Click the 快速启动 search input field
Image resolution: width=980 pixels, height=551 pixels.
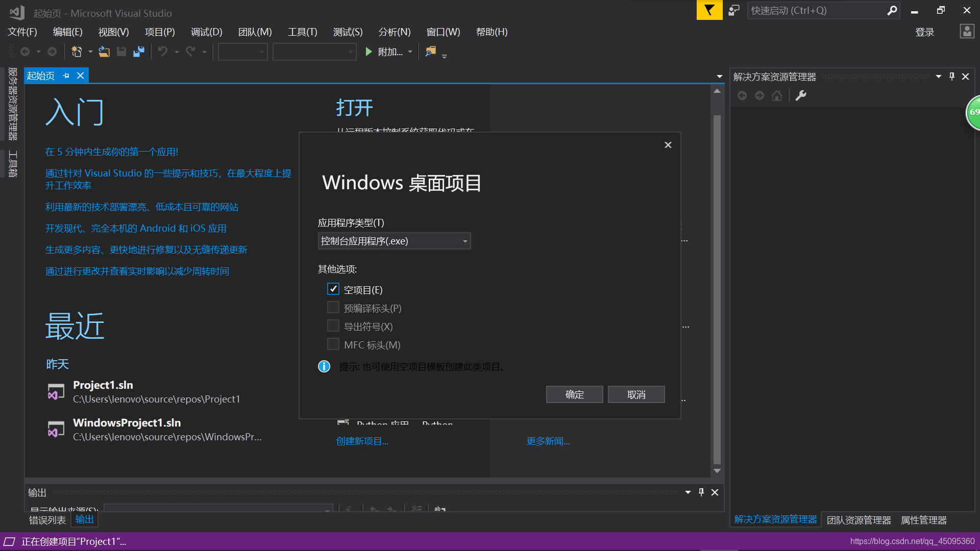tap(817, 10)
